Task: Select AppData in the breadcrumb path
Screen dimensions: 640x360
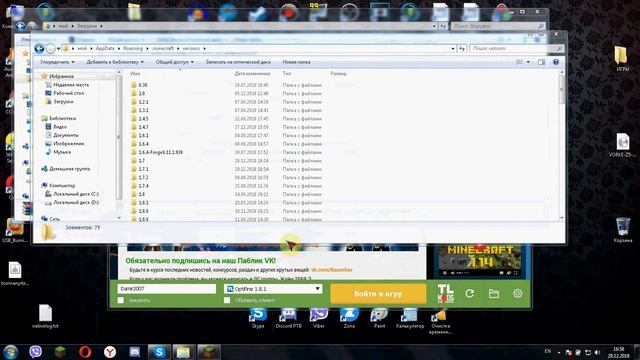Action: point(105,49)
